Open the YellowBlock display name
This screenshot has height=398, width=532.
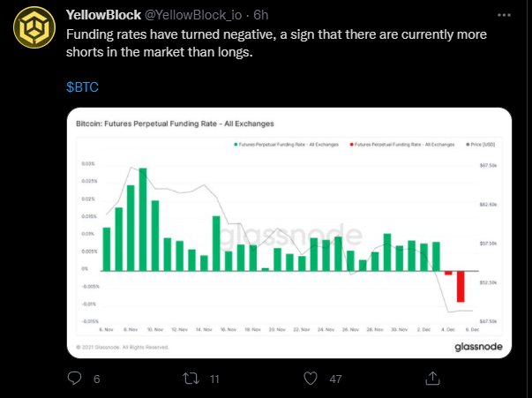point(103,15)
